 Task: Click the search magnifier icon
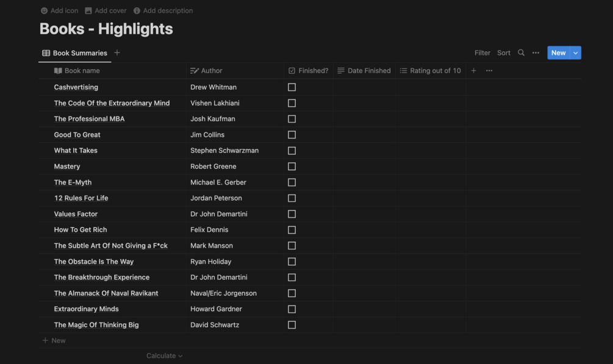pyautogui.click(x=521, y=53)
